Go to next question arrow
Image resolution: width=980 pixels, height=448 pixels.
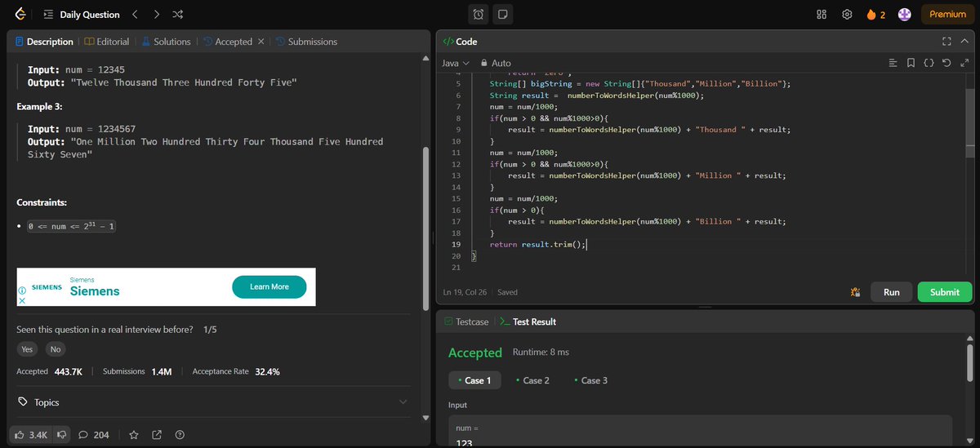point(156,14)
